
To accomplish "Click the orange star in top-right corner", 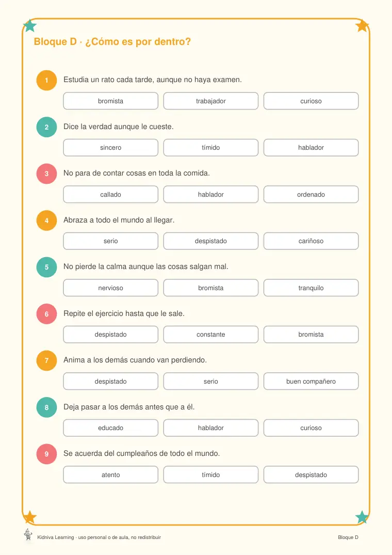I will (x=362, y=25).
